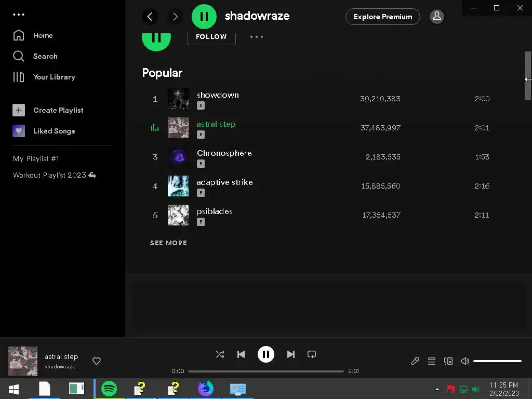Open astral step title in now playing bar
Image resolution: width=532 pixels, height=399 pixels.
[61, 356]
